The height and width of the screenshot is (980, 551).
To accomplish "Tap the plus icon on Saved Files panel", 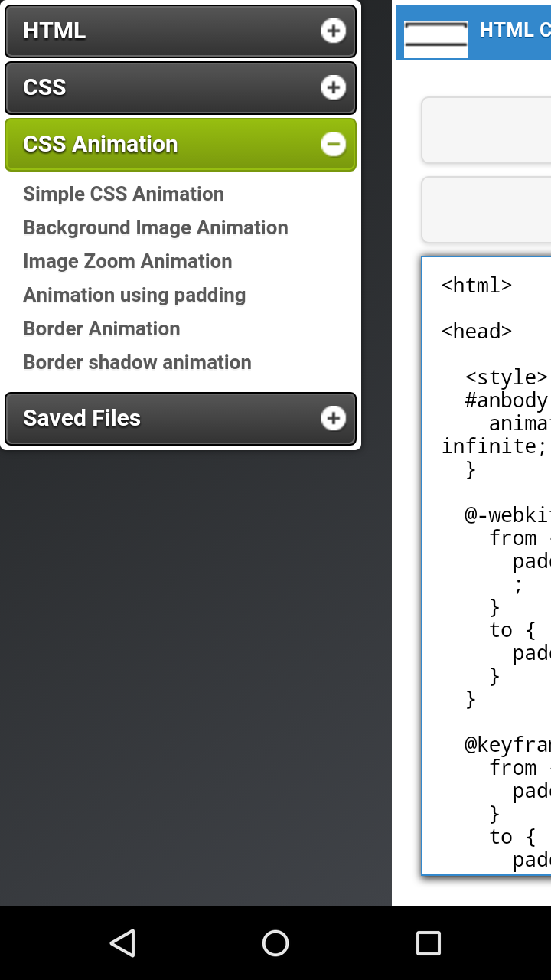I will pos(333,418).
